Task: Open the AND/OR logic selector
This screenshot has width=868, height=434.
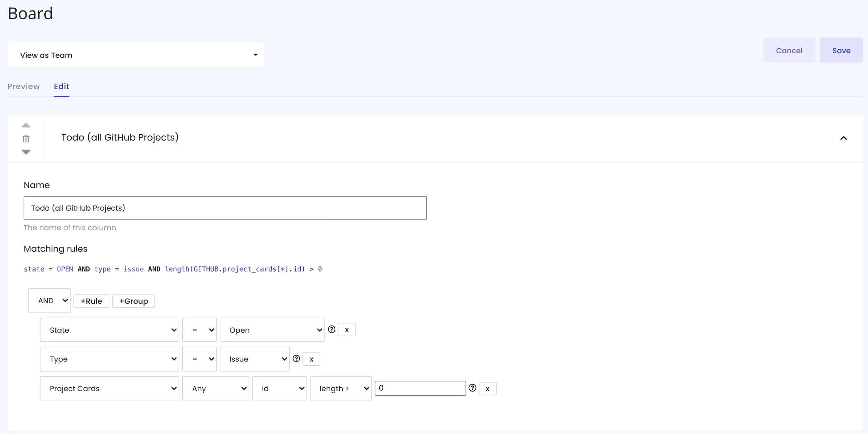Action: point(49,301)
